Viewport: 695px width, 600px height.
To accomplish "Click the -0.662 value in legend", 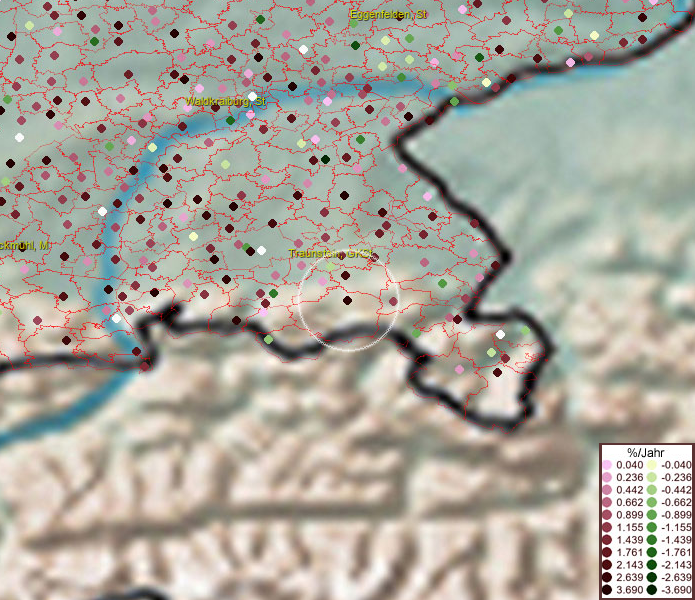I will tap(674, 503).
